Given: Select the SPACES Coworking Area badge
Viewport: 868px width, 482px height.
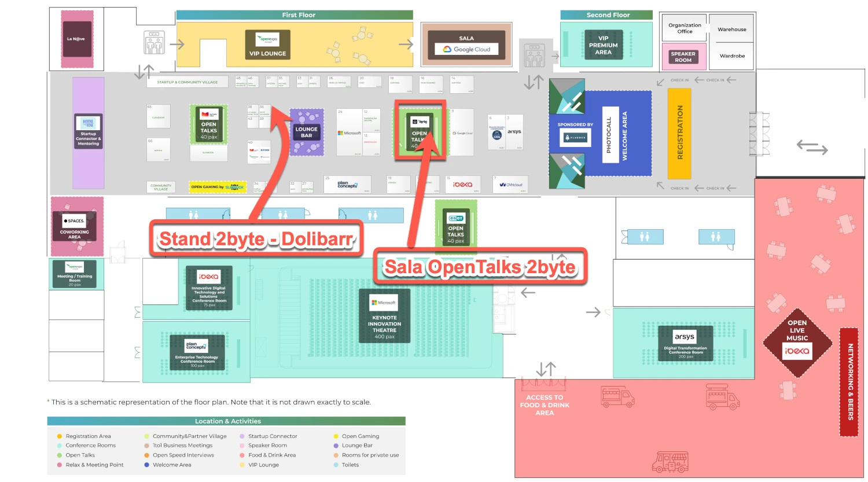Looking at the screenshot, I should (x=75, y=227).
